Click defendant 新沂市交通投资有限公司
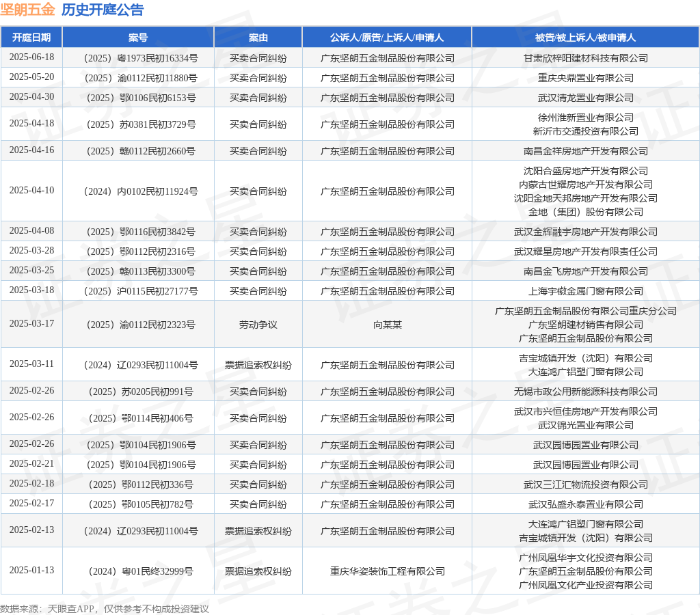Image resolution: width=700 pixels, height=615 pixels. tap(586, 131)
